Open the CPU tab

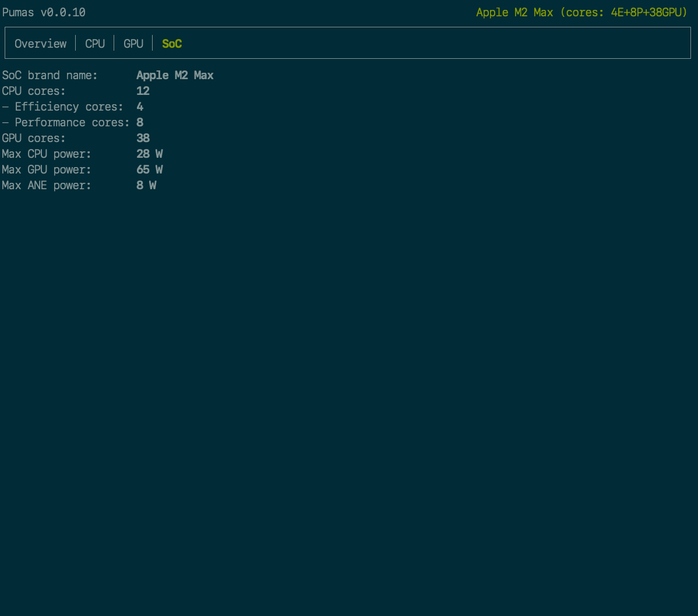(x=95, y=44)
